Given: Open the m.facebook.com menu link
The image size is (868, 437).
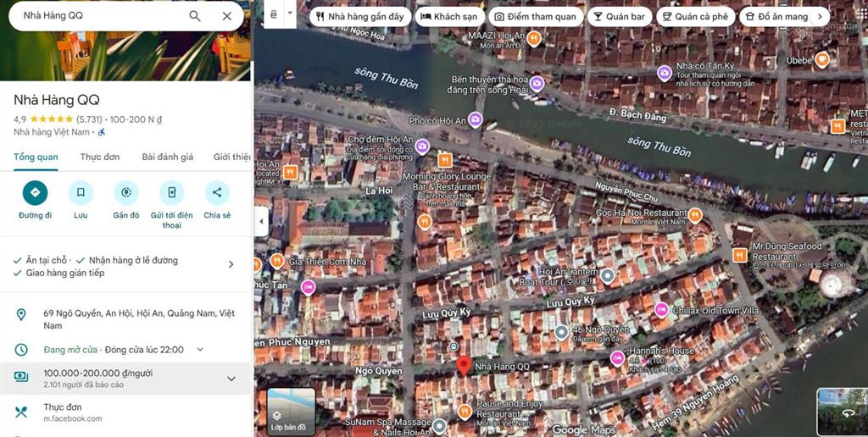Looking at the screenshot, I should [73, 418].
